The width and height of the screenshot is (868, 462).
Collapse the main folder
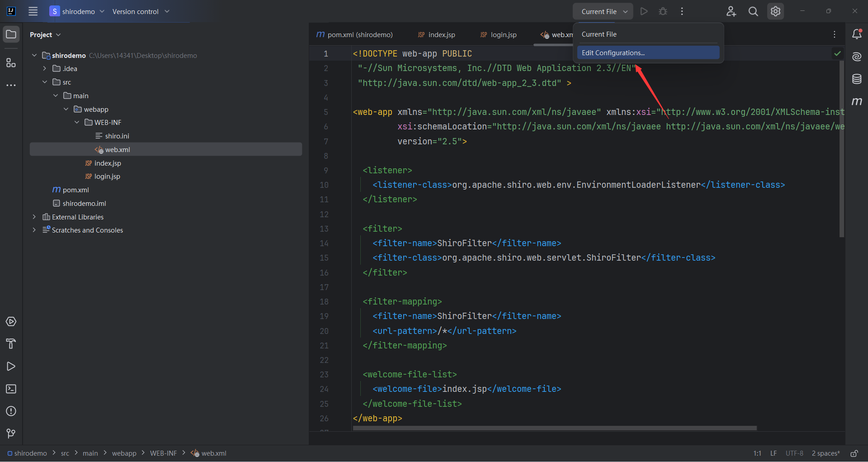tap(56, 95)
